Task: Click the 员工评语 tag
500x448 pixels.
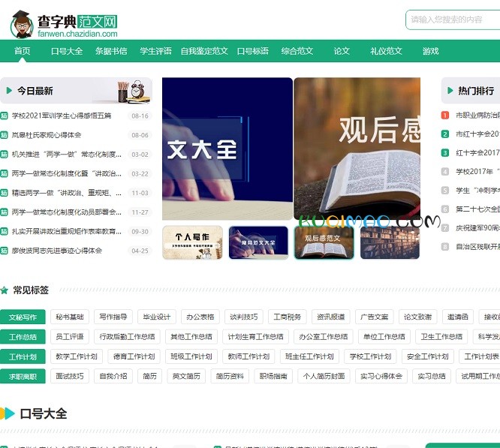Action: [70, 336]
